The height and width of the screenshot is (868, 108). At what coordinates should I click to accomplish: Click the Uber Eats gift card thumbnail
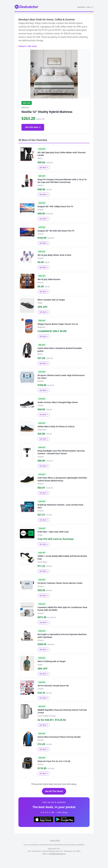point(27,533)
